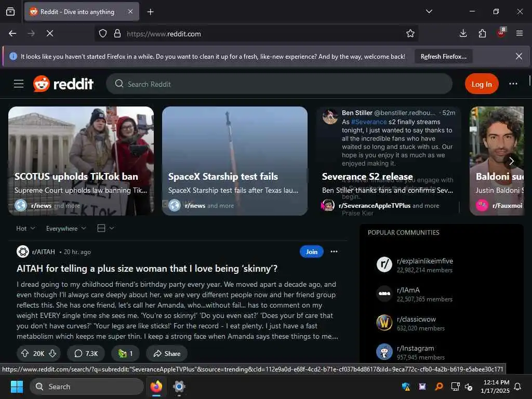Image resolution: width=532 pixels, height=399 pixels.
Task: Open r/IAmA community
Action: coord(408,290)
